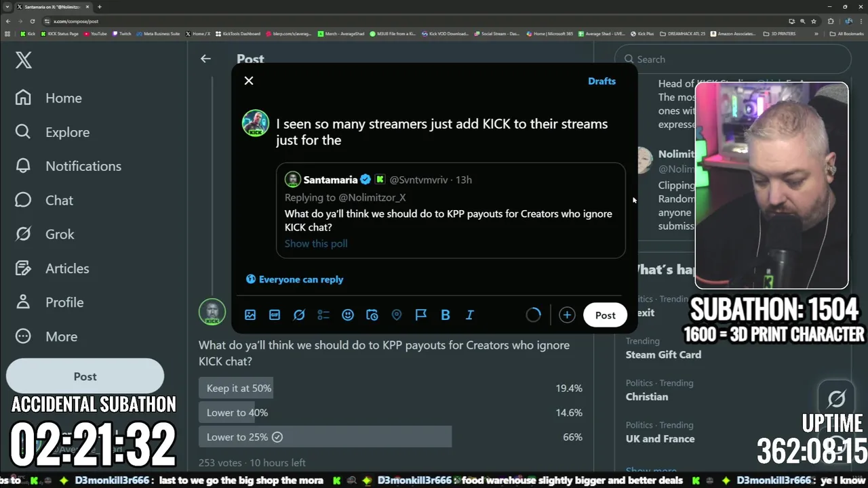Open 'Merch - AverageShad' bookmark
Viewport: 868px width, 488px height.
341,33
